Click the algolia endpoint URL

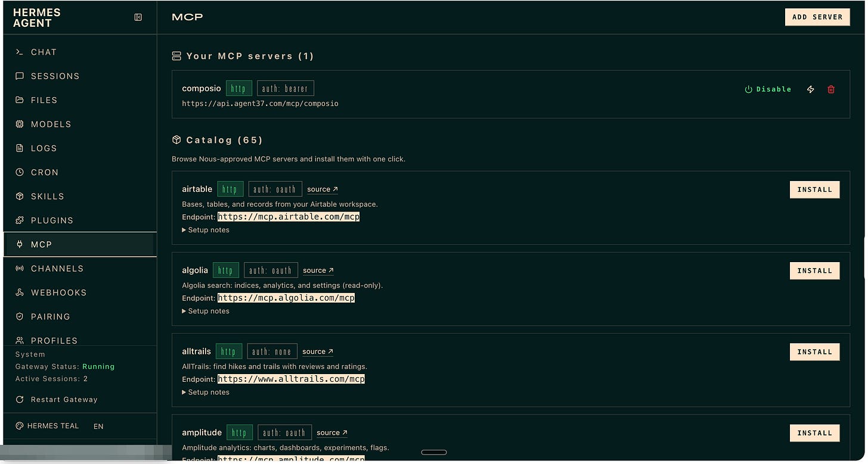pyautogui.click(x=286, y=298)
